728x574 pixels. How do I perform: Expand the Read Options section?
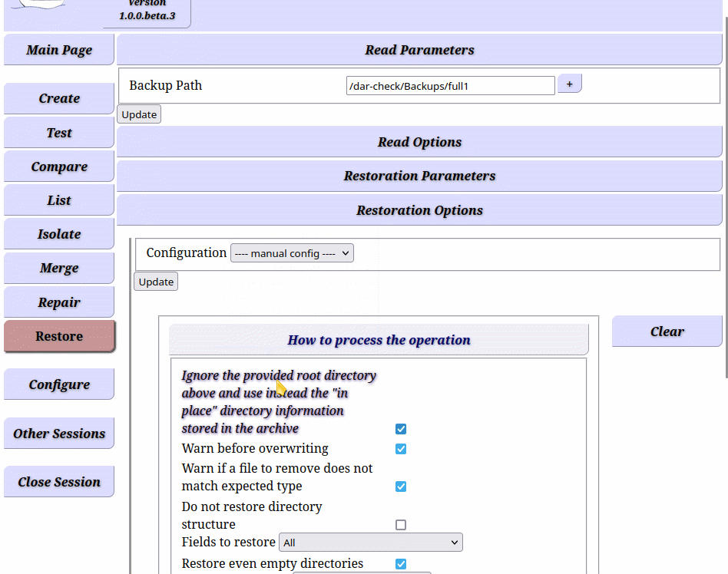click(419, 142)
